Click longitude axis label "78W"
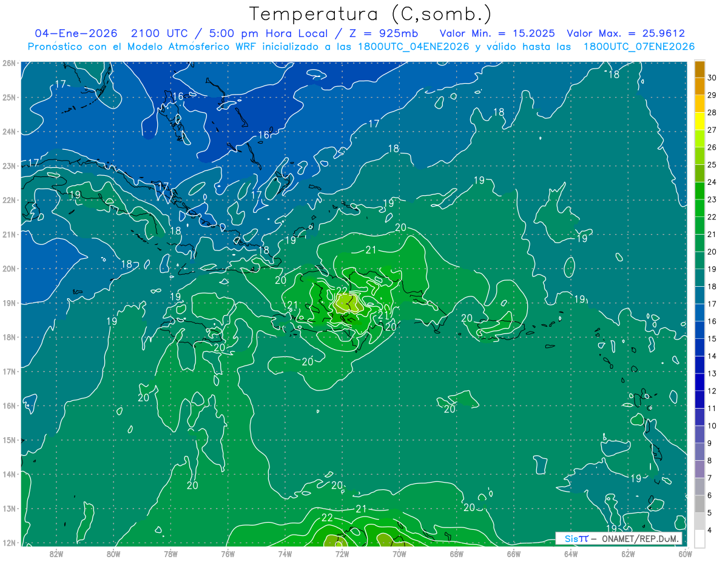 (x=170, y=554)
